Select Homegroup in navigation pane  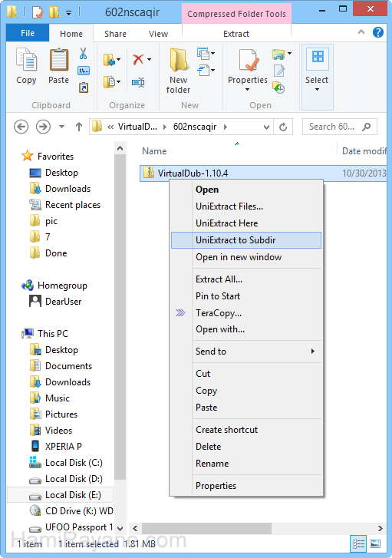[x=54, y=286]
